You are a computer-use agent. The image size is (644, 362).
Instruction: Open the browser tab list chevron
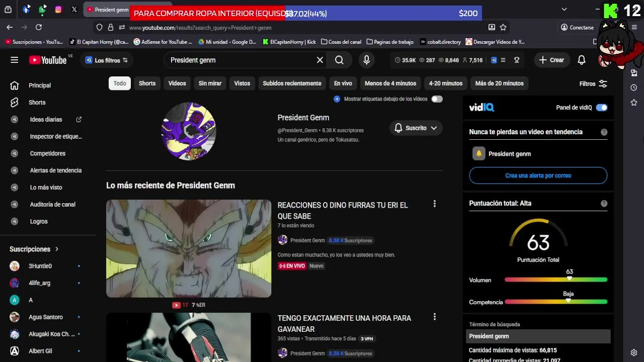[564, 9]
